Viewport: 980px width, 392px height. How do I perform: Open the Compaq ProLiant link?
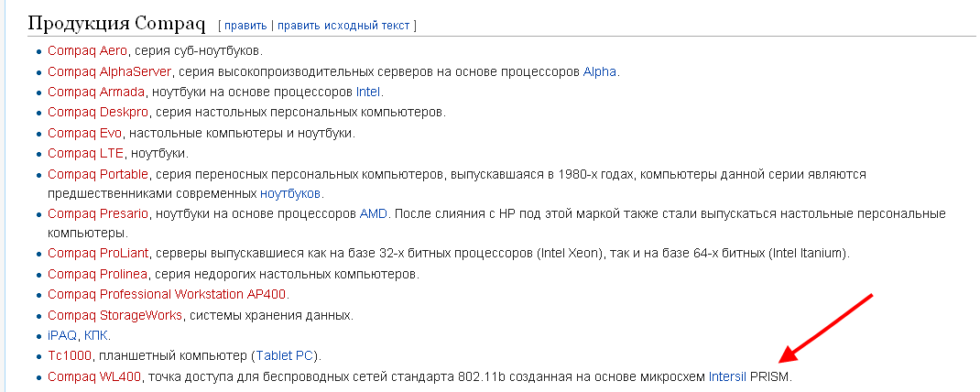pyautogui.click(x=97, y=253)
